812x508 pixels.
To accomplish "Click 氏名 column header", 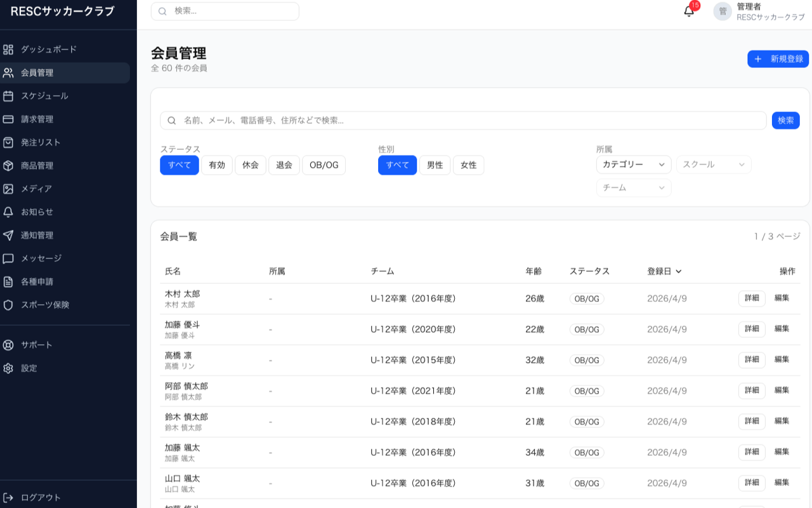I will [x=173, y=271].
